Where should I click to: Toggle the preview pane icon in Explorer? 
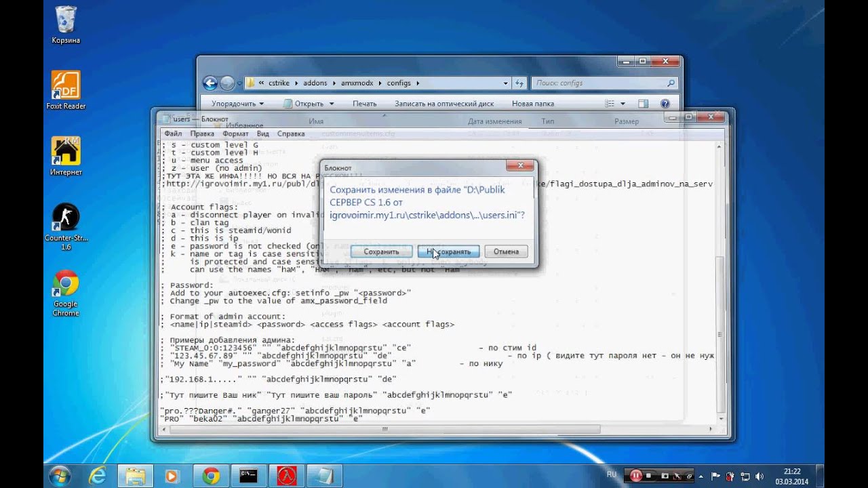(x=644, y=104)
